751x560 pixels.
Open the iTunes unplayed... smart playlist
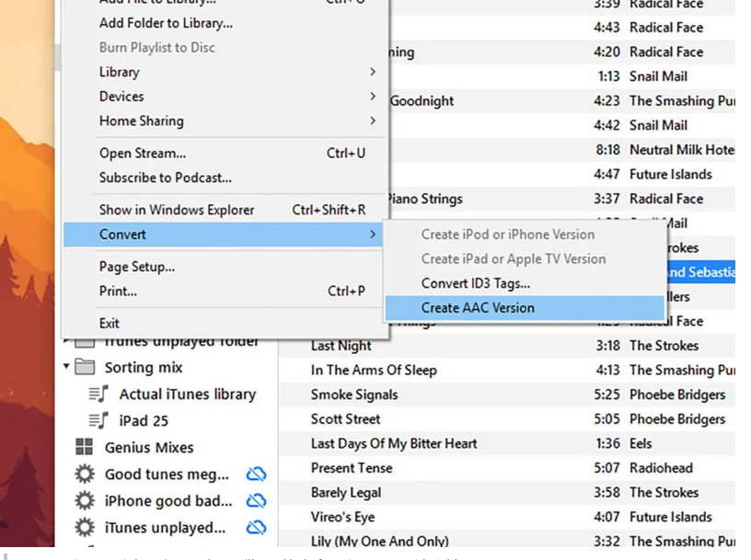coord(166,528)
